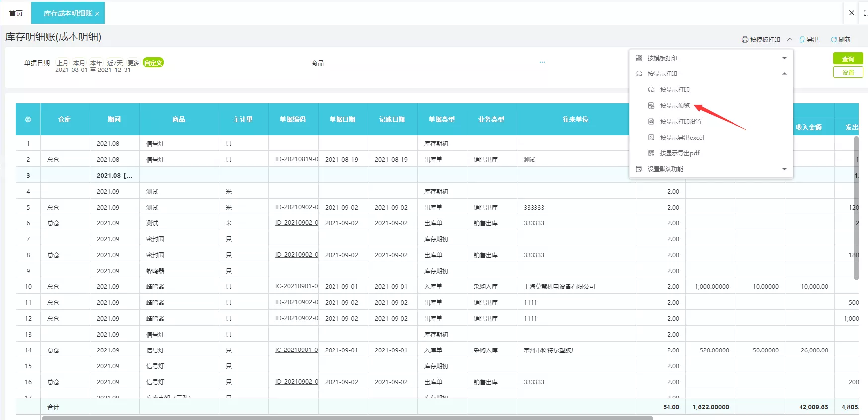
Task: Click the 按显示预览 preview icon
Action: pos(651,106)
